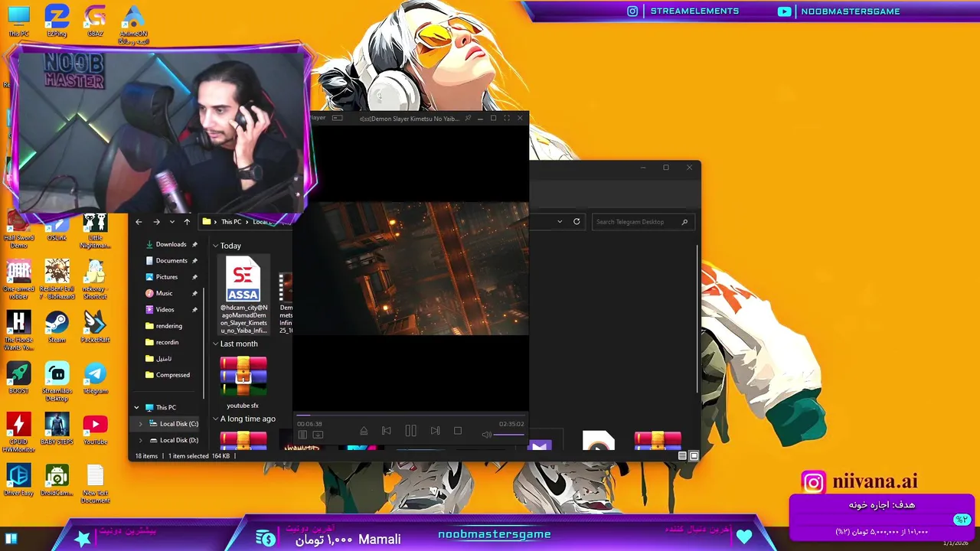This screenshot has height=551, width=980.
Task: Pause the video in the media player
Action: [410, 432]
